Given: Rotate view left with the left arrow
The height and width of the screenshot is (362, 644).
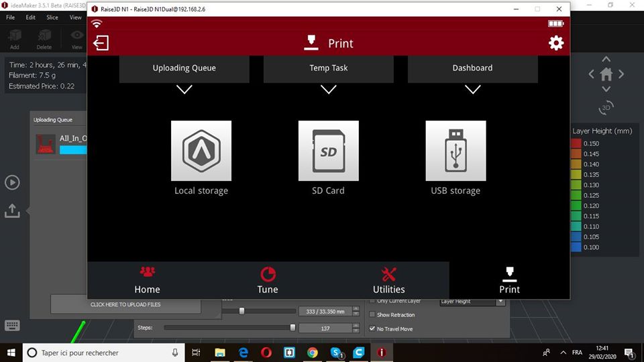Looking at the screenshot, I should tap(591, 74).
